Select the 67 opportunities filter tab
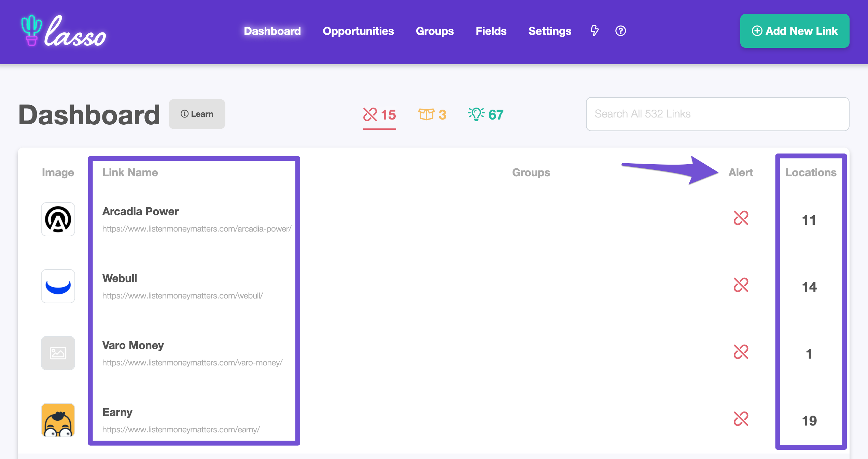The height and width of the screenshot is (459, 868). [x=486, y=115]
